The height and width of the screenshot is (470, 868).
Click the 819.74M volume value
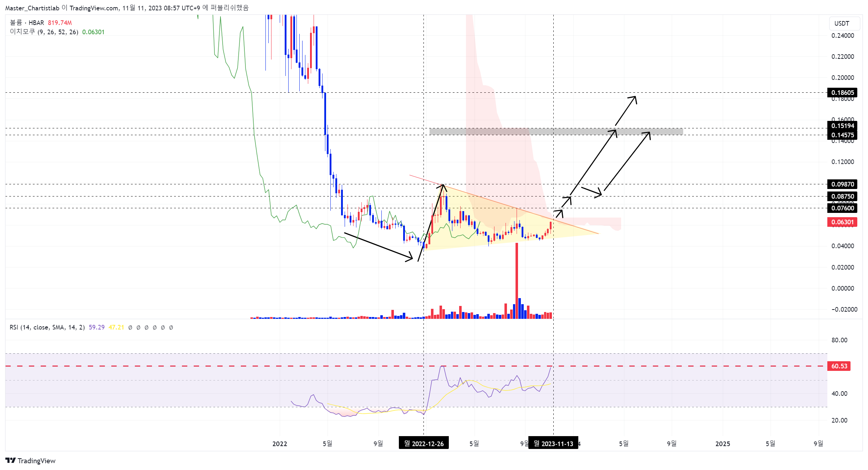(60, 22)
